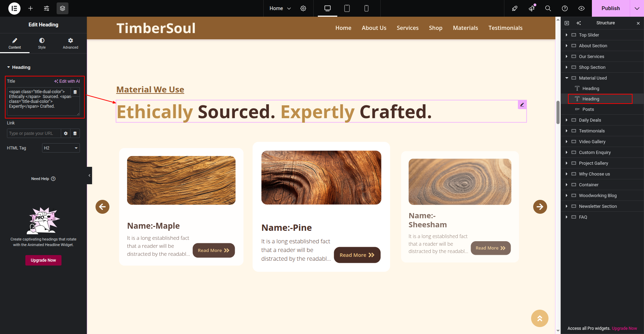
Task: Toggle preview changes eye icon
Action: [x=581, y=8]
